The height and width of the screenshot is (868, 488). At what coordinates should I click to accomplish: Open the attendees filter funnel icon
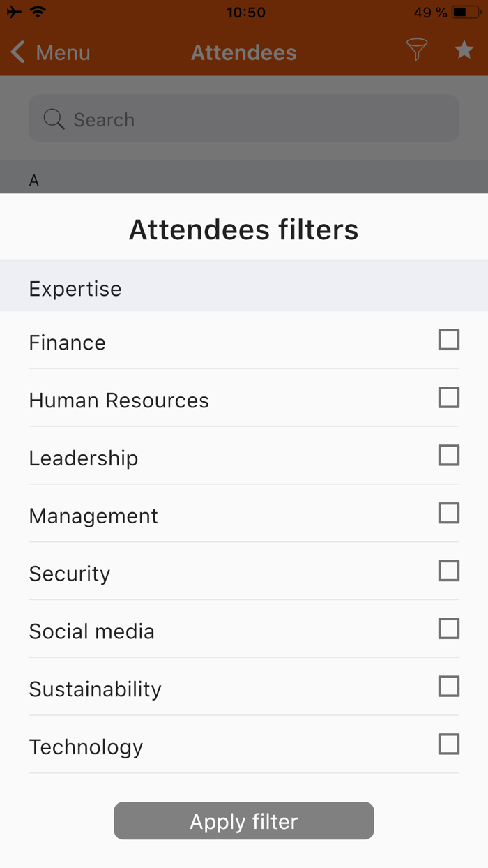pos(416,50)
